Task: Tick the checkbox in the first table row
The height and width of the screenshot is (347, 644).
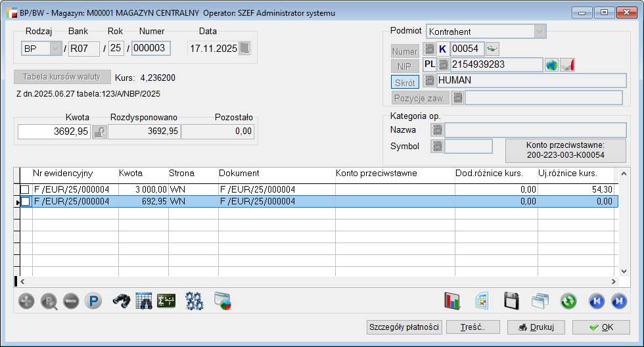Action: coord(25,190)
